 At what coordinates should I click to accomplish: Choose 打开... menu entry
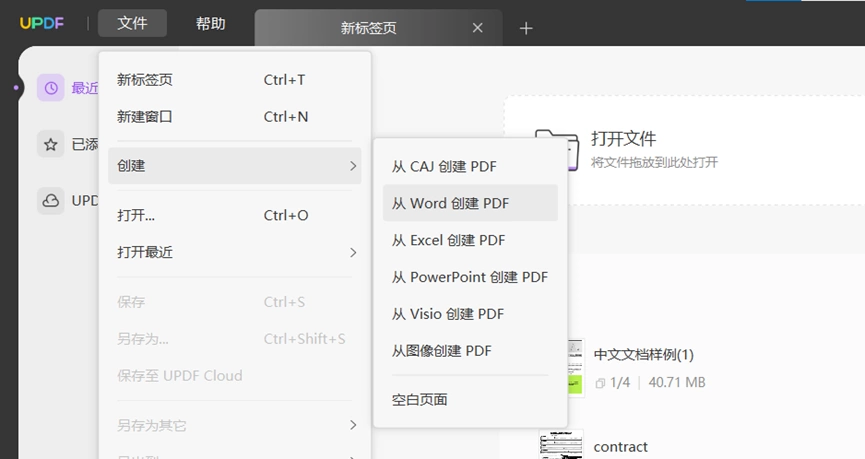coord(234,215)
